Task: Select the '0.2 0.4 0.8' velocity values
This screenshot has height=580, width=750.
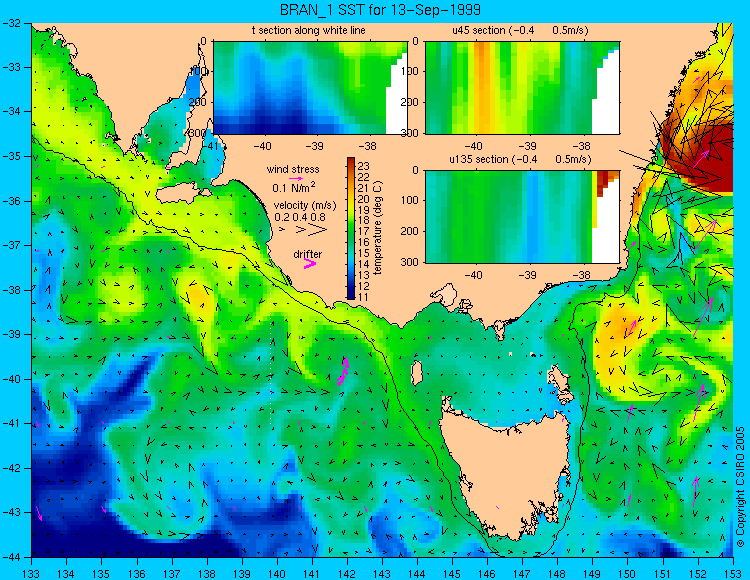Action: click(x=300, y=217)
